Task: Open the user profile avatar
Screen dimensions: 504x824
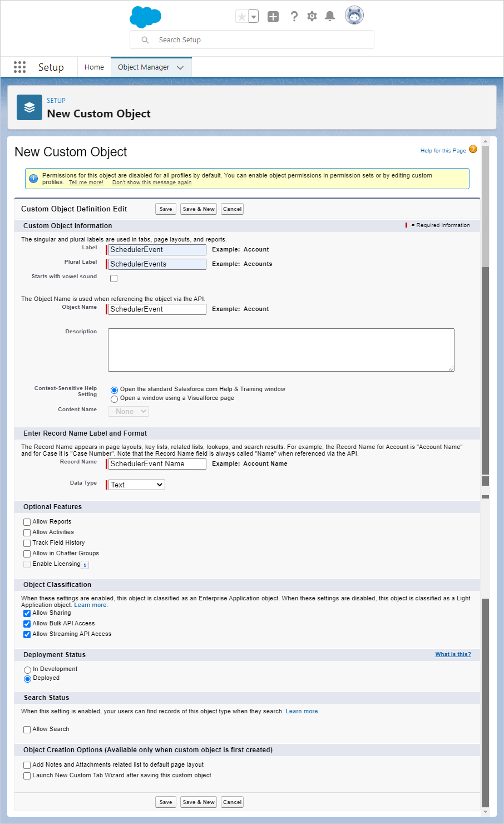Action: [x=354, y=16]
